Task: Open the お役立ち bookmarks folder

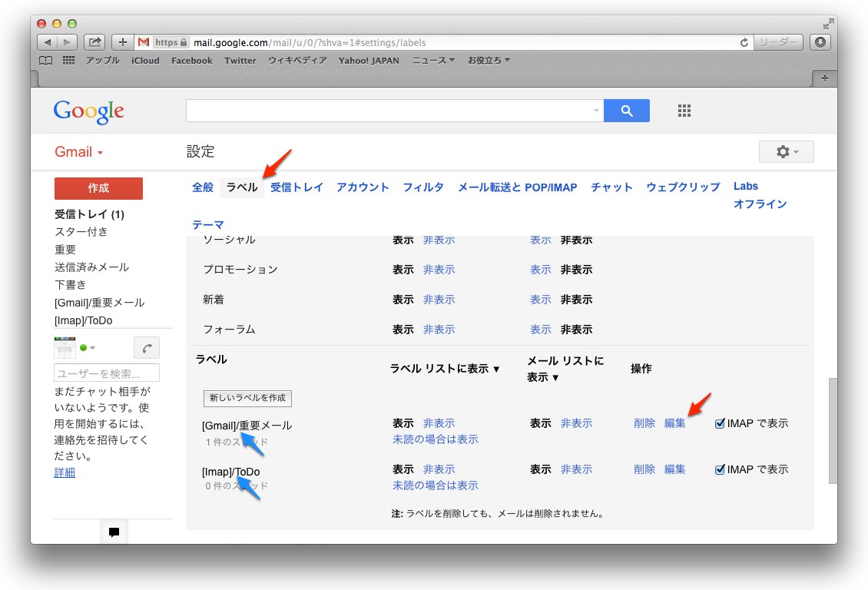Action: coord(489,61)
